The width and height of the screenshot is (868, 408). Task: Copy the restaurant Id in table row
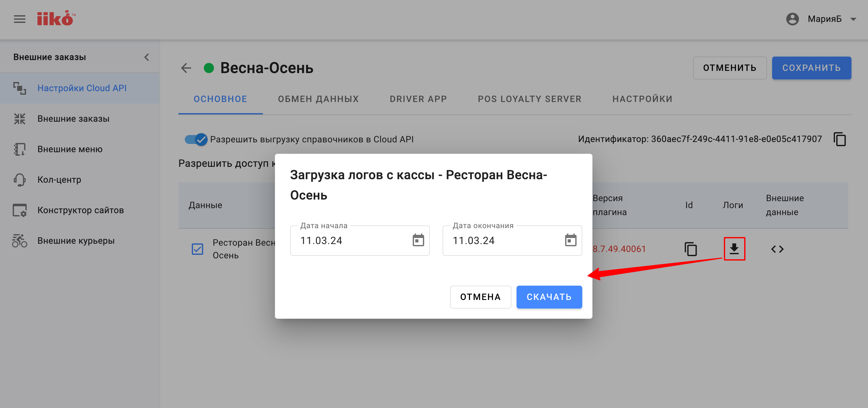pyautogui.click(x=691, y=249)
